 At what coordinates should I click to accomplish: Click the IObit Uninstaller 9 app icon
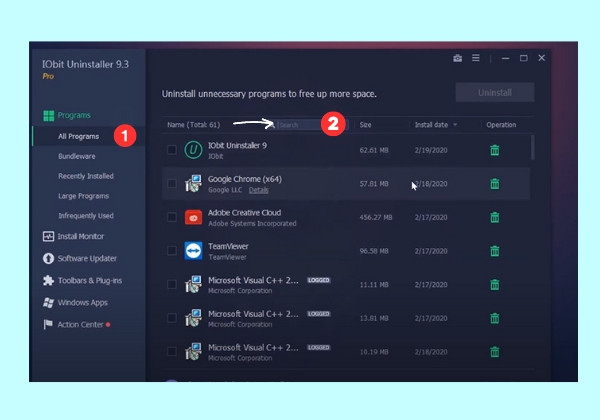(x=193, y=150)
